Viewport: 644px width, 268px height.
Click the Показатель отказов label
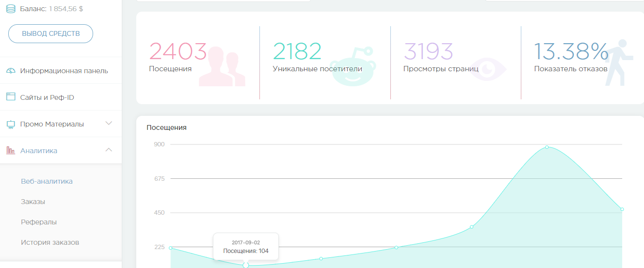click(571, 69)
